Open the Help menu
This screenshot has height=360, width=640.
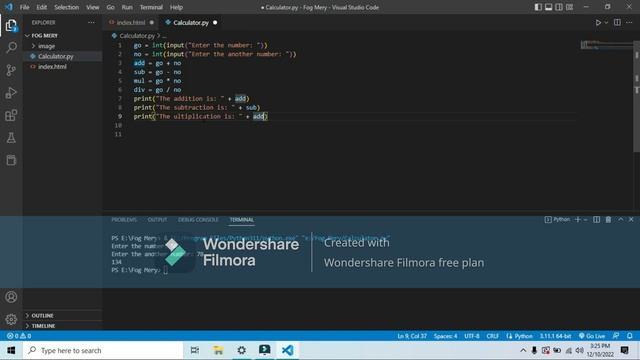[x=176, y=7]
